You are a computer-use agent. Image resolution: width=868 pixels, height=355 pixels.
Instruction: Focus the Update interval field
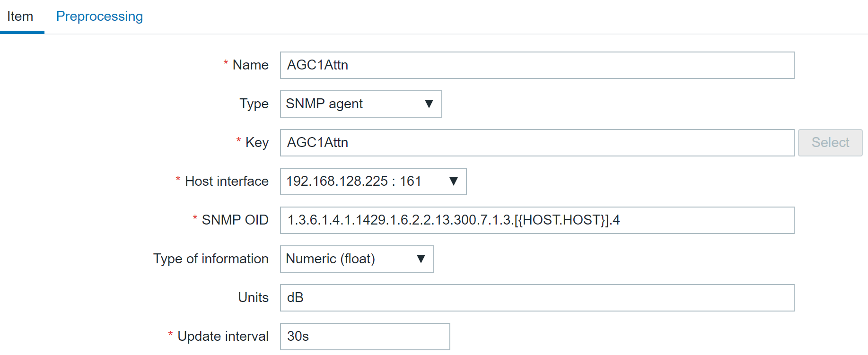(x=364, y=337)
